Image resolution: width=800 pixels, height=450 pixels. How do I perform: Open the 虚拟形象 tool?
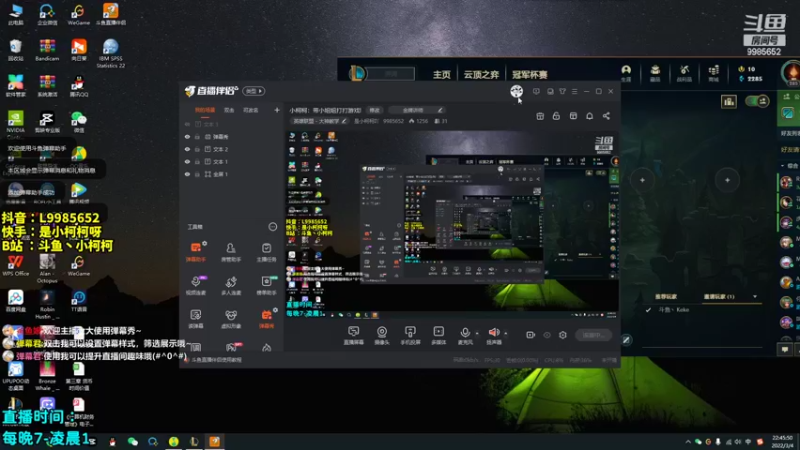[231, 318]
